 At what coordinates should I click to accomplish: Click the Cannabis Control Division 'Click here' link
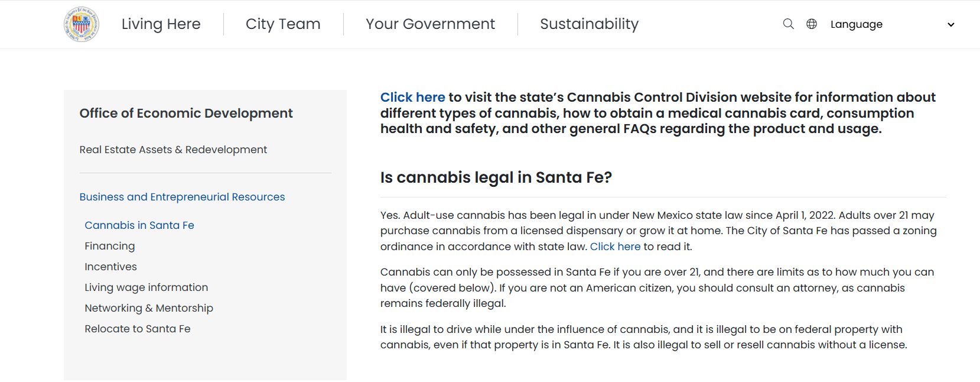(x=412, y=98)
